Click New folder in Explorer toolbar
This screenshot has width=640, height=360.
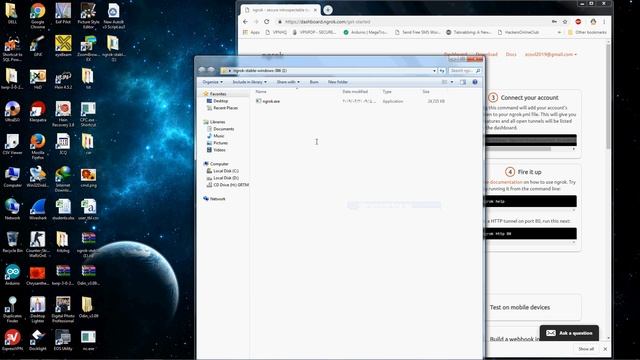coord(338,82)
